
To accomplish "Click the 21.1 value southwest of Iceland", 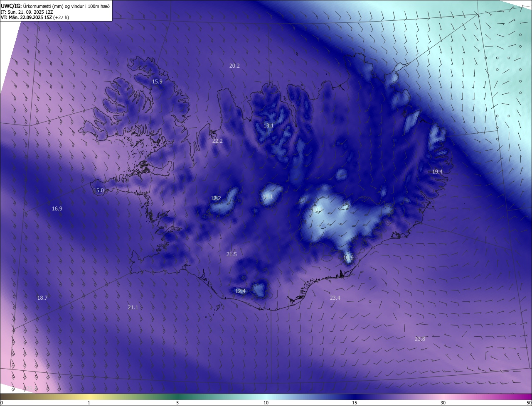I will tap(133, 307).
